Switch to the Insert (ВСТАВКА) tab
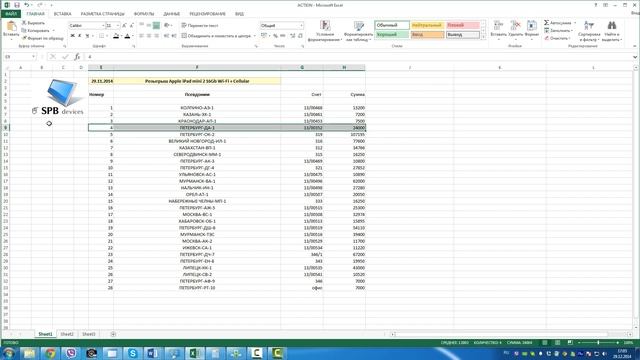This screenshot has height=360, width=640. click(62, 14)
